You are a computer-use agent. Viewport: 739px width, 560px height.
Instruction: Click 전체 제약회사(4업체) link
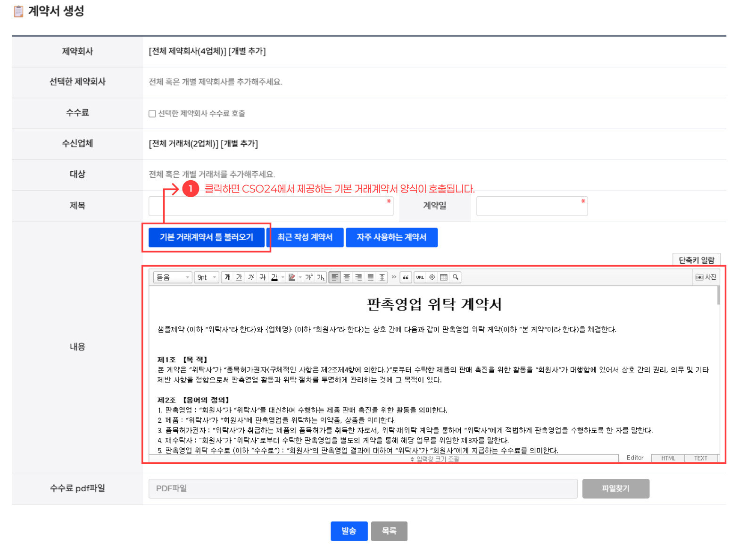click(x=188, y=51)
